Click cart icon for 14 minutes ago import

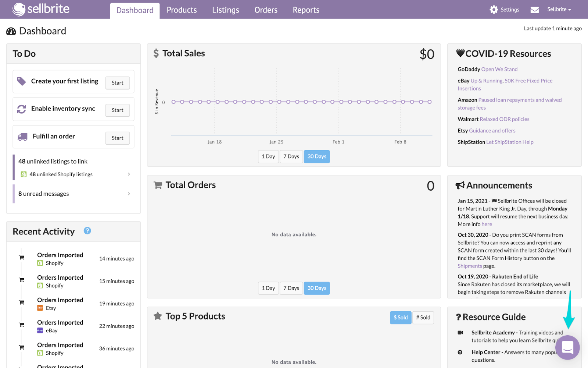22,257
